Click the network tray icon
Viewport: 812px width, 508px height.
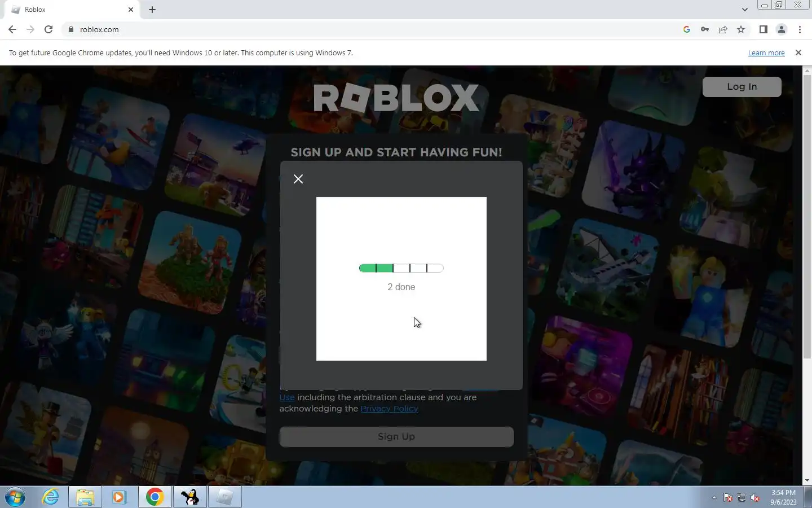pos(742,498)
